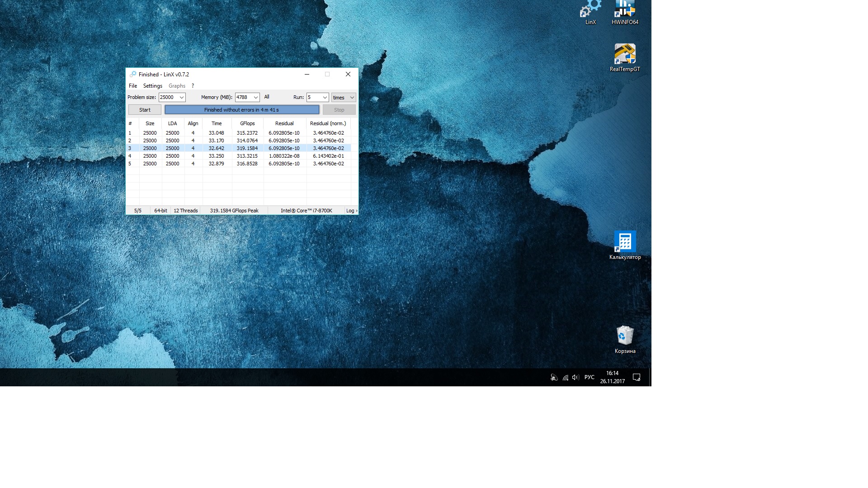Select result row 4 in the table

pos(217,156)
